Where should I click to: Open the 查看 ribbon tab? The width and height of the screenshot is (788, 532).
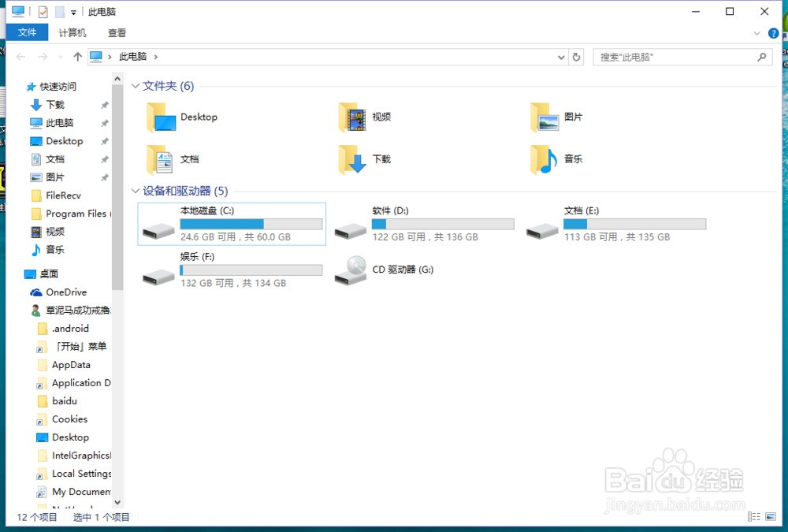(117, 32)
